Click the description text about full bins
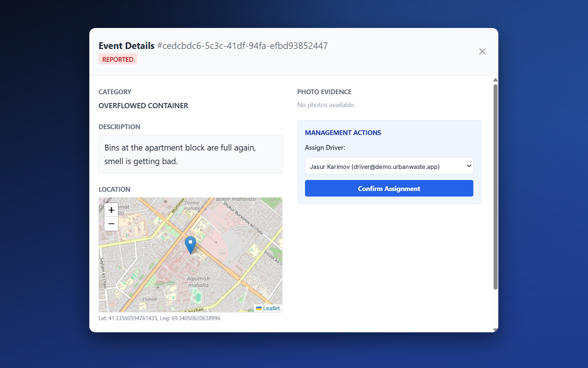The height and width of the screenshot is (368, 588). click(x=180, y=154)
